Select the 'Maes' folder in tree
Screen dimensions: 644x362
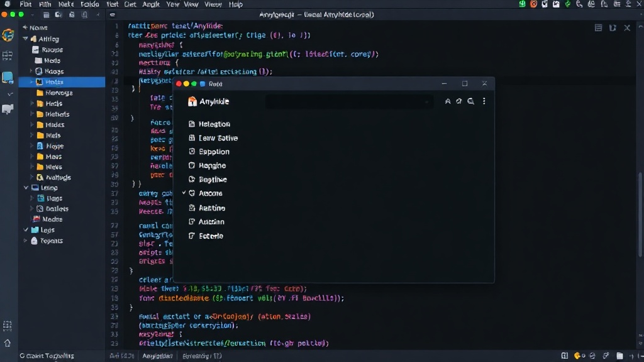49,156
